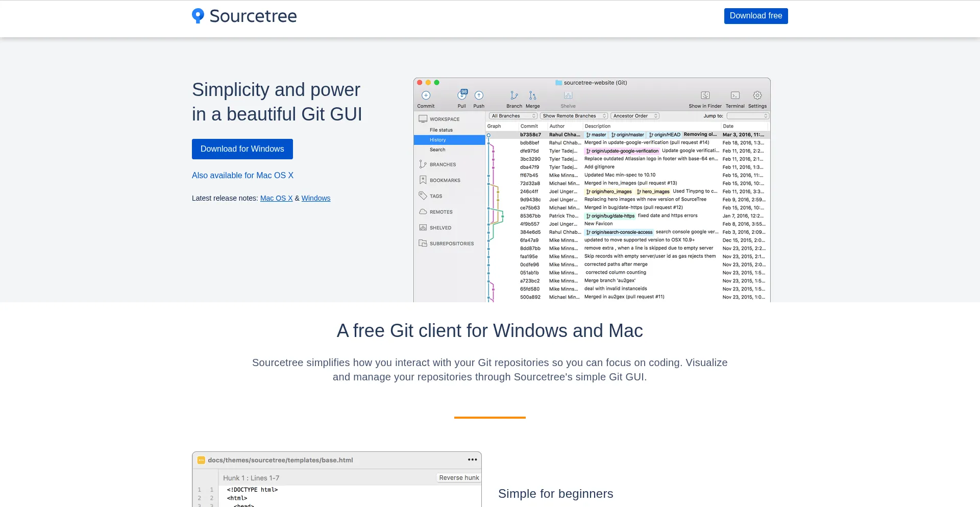Click the Shelved sidebar icon
980x507 pixels.
[x=423, y=228]
